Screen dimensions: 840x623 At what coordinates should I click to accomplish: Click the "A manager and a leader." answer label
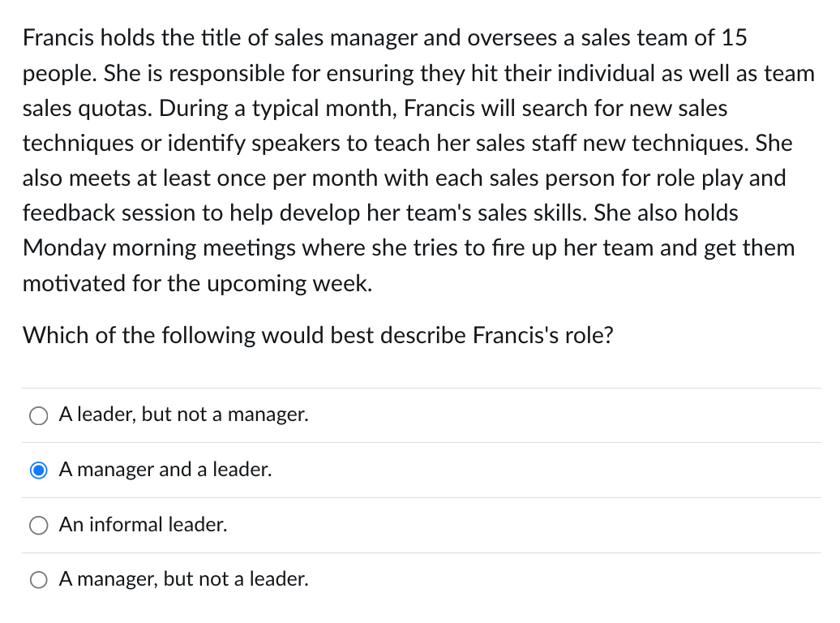[165, 470]
